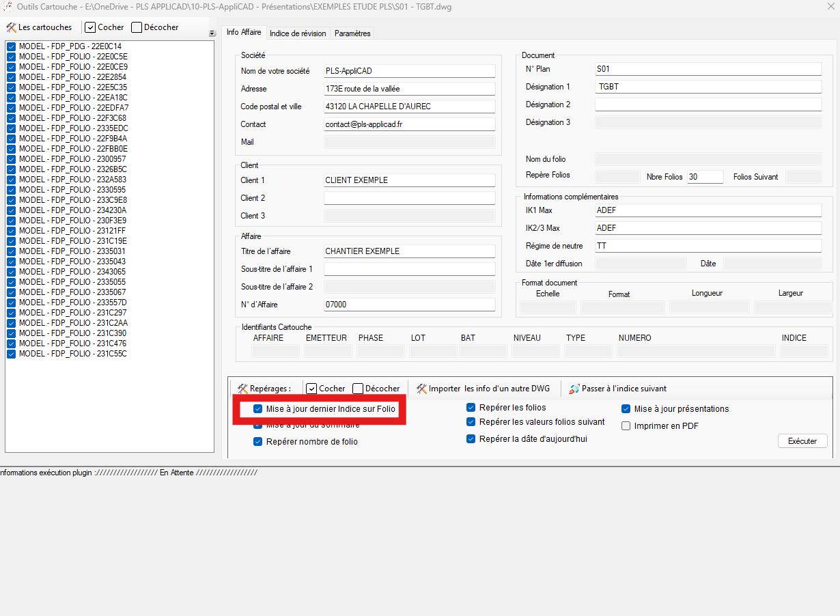The image size is (840, 616).
Task: Click the Importer info d'un autre DWG icon
Action: click(422, 389)
